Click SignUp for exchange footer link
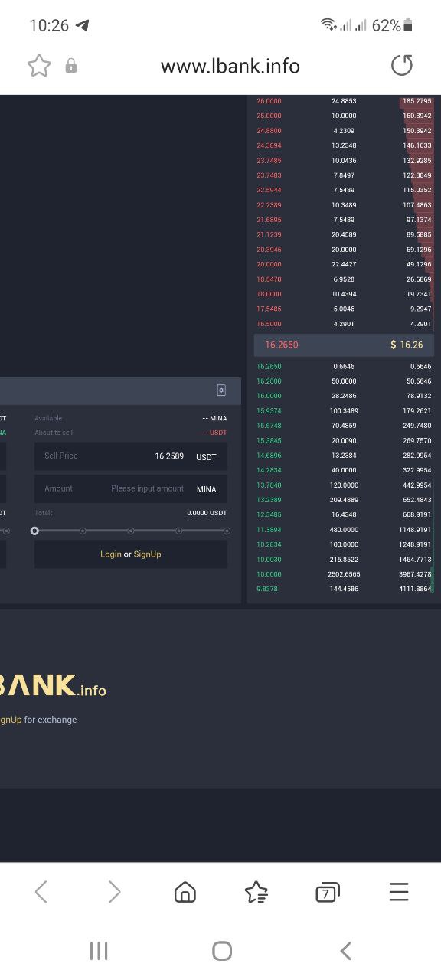The width and height of the screenshot is (441, 980). click(x=10, y=720)
